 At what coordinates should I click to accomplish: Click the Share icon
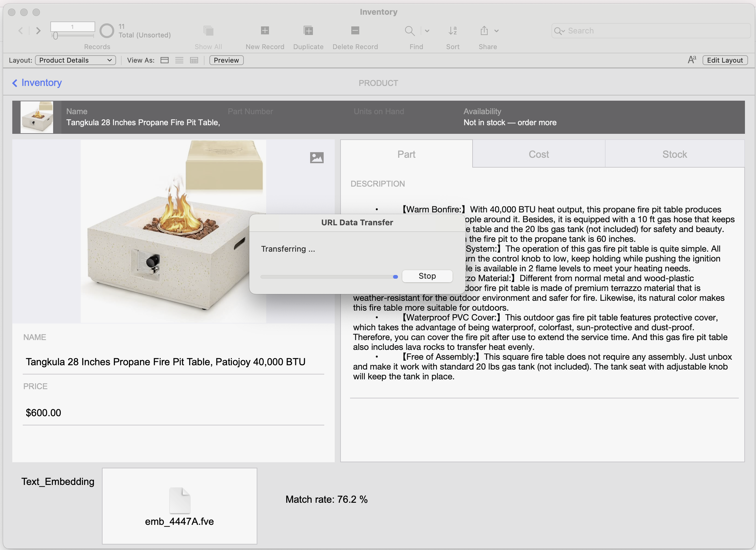click(x=484, y=31)
